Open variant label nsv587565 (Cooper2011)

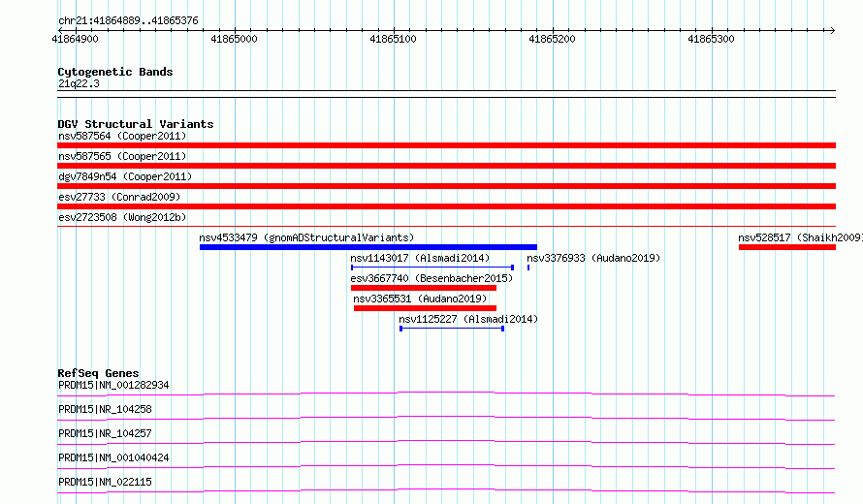[x=122, y=156]
